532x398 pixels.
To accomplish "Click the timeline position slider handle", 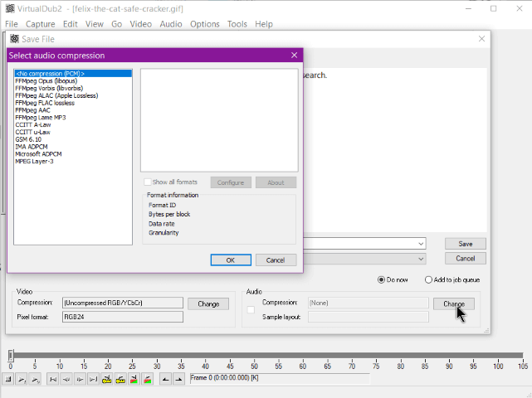I will (x=11, y=355).
